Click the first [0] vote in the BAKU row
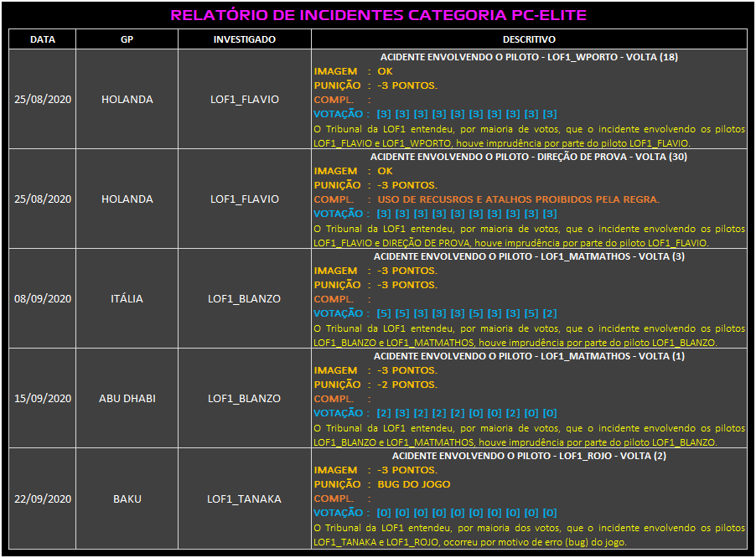Viewport: 756px width, 558px height. 384,513
